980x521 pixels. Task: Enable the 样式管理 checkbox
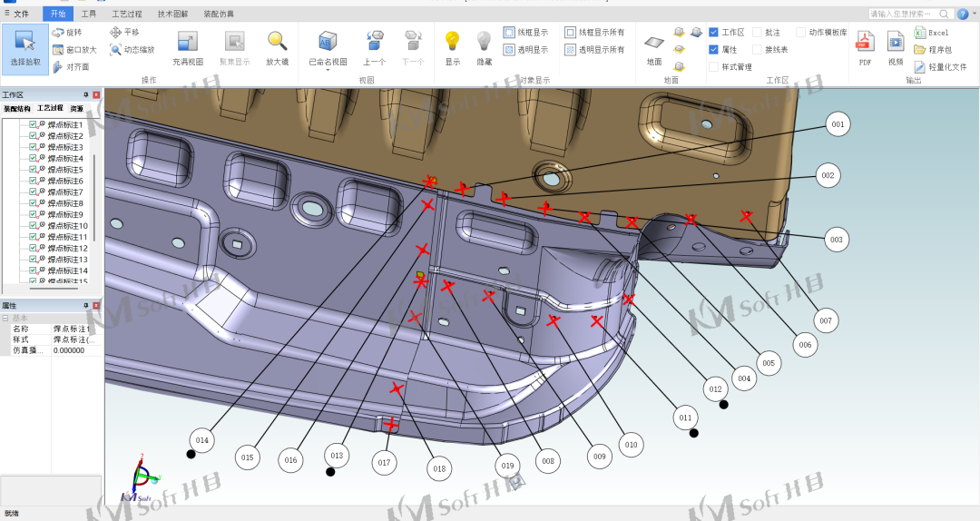click(x=714, y=67)
